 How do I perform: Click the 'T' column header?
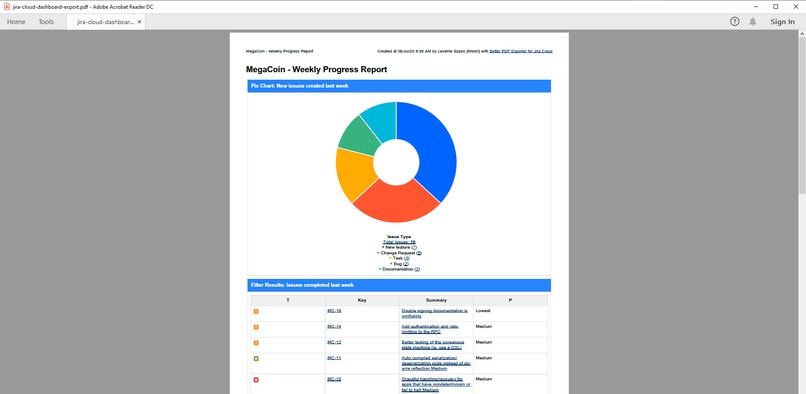tap(288, 300)
